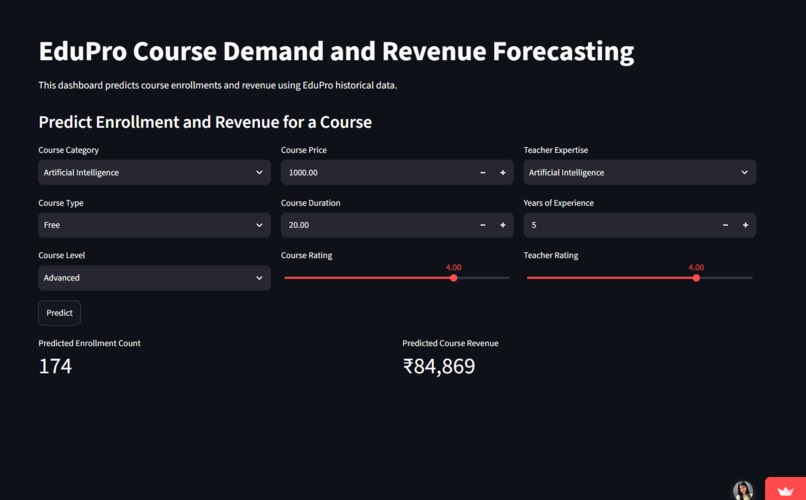Screen dimensions: 806x500
Task: Click the Teacher Rating slider handle
Action: 696,278
